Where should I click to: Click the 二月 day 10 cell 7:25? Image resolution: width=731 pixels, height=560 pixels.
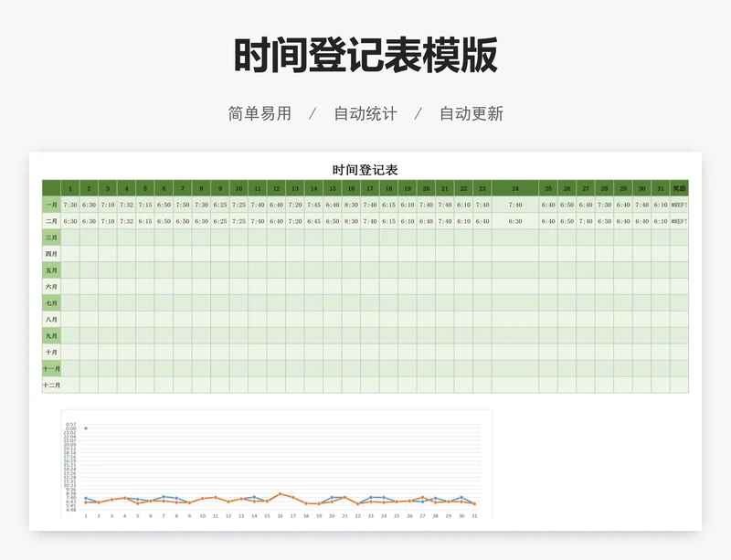click(238, 221)
